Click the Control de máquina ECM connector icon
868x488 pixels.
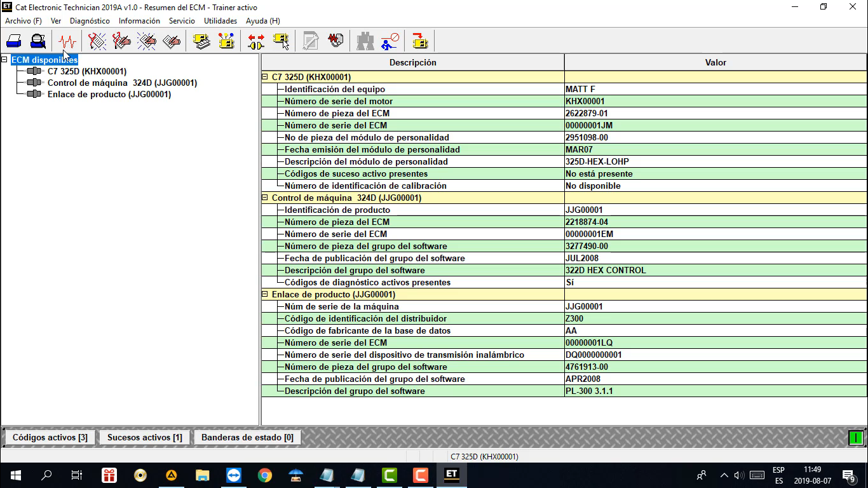click(x=34, y=83)
